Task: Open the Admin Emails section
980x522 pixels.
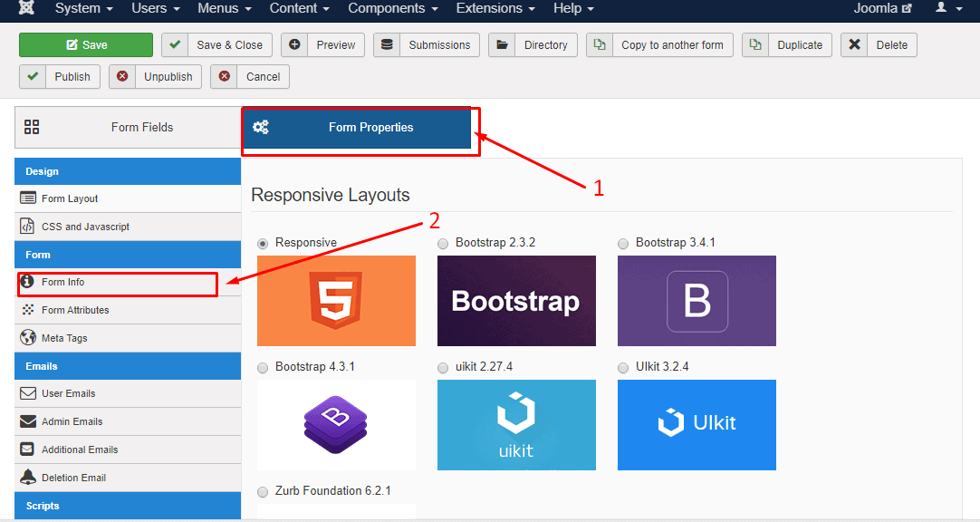Action: pos(128,422)
